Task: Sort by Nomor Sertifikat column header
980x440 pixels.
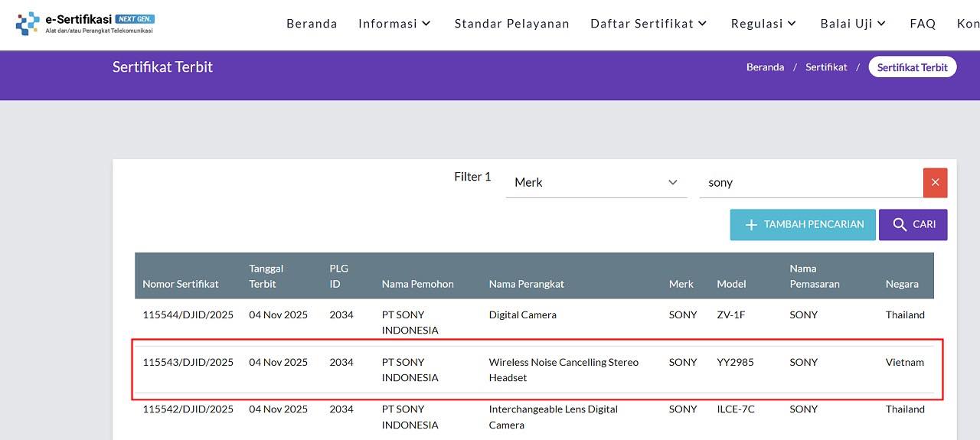Action: click(181, 284)
